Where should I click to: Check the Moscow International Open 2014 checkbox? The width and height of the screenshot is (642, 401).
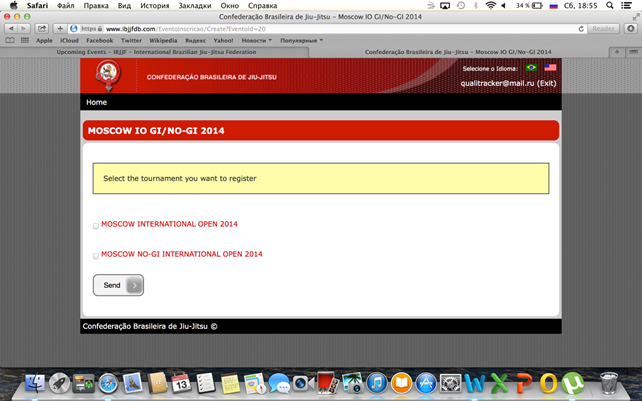(x=96, y=226)
